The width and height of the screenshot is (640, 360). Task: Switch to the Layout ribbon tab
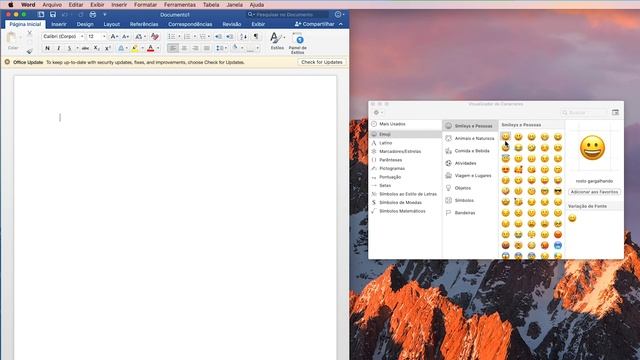(x=111, y=24)
